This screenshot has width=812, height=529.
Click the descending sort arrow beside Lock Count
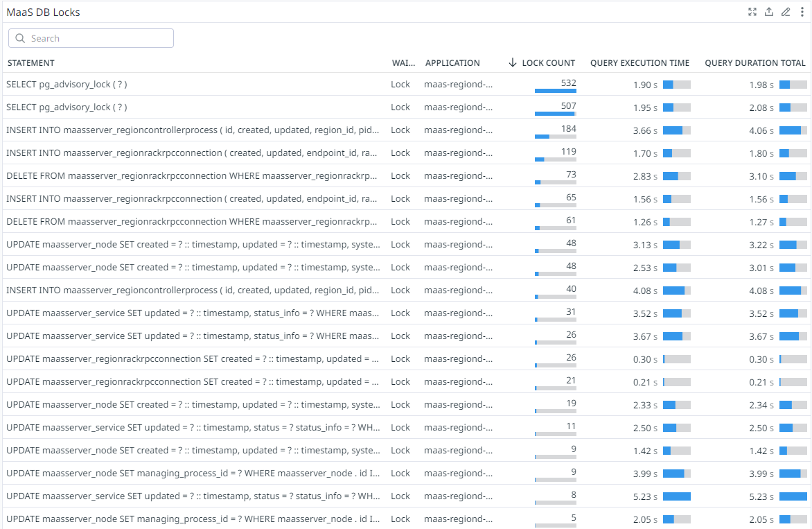click(x=513, y=63)
